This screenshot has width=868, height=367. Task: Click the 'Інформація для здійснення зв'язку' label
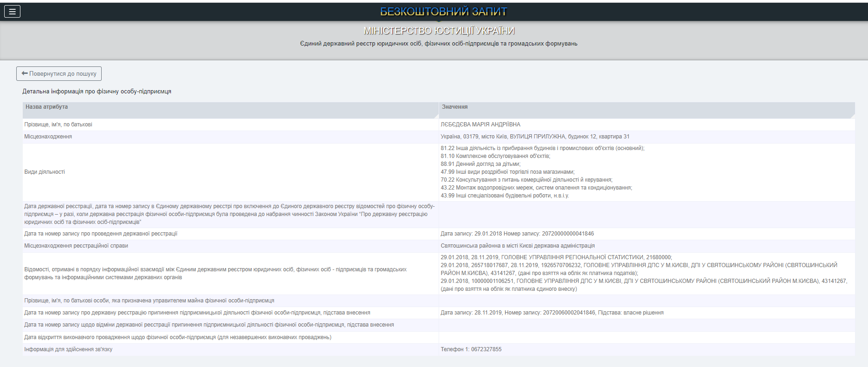[x=68, y=349]
